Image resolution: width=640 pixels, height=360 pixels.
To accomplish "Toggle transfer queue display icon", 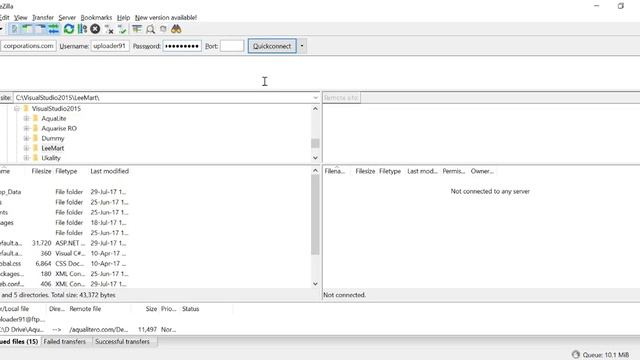I will pyautogui.click(x=53, y=29).
